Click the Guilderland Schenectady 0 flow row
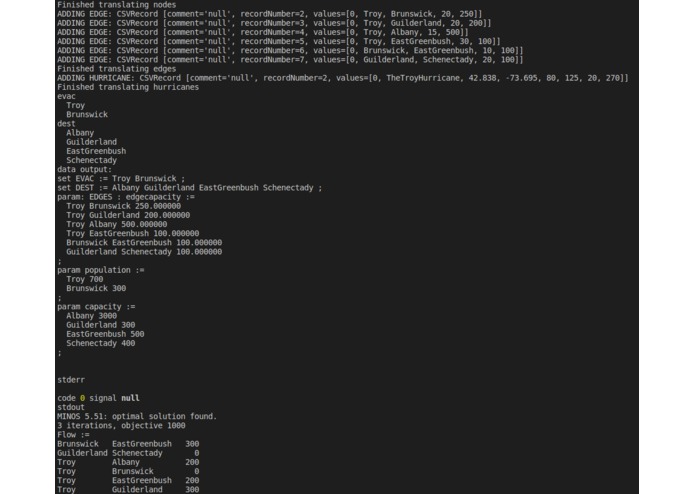Viewport: 695px width, 494px height. click(128, 453)
